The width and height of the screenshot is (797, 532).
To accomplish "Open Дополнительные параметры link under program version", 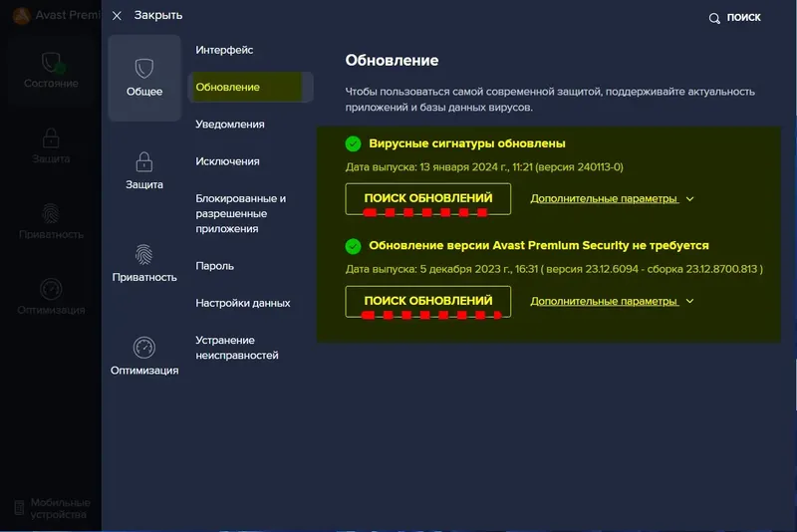I will pyautogui.click(x=604, y=301).
